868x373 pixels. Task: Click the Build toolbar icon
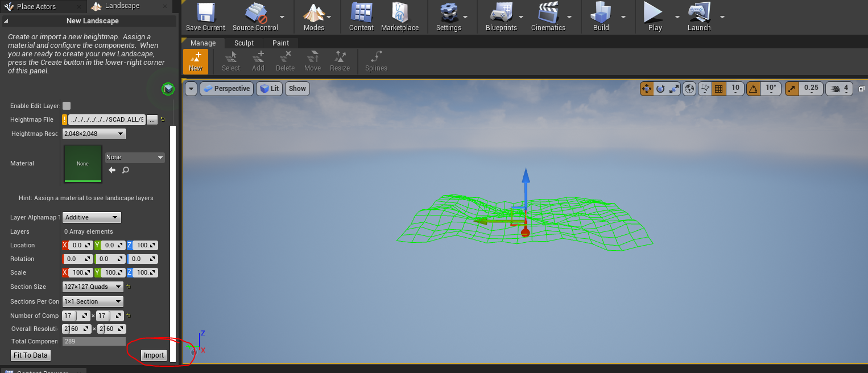601,17
